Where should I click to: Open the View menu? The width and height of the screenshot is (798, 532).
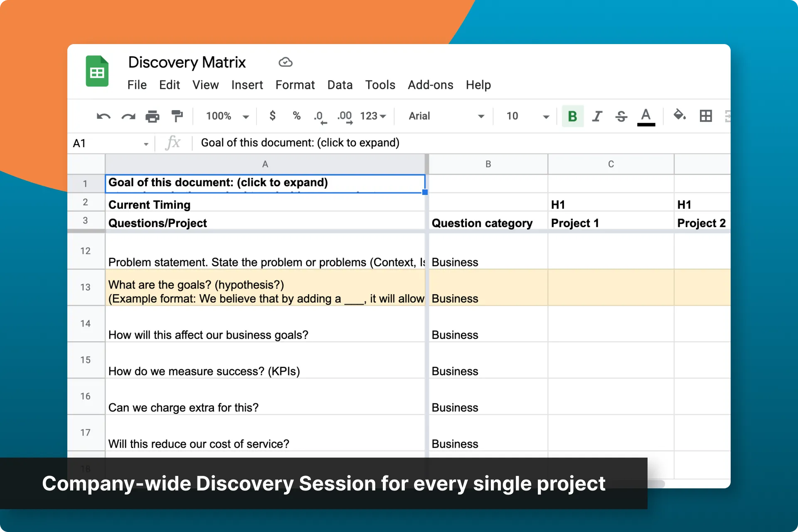tap(205, 85)
